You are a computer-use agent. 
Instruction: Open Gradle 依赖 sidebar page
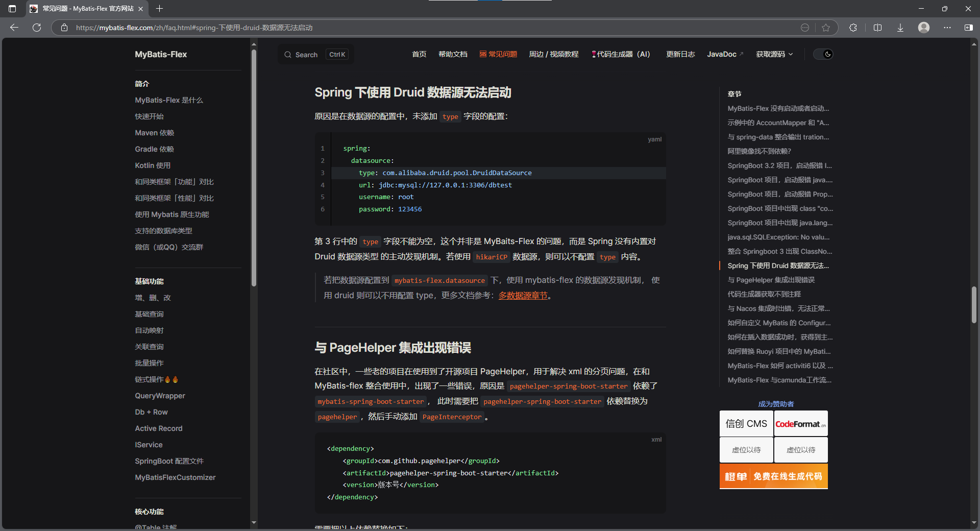pyautogui.click(x=155, y=149)
